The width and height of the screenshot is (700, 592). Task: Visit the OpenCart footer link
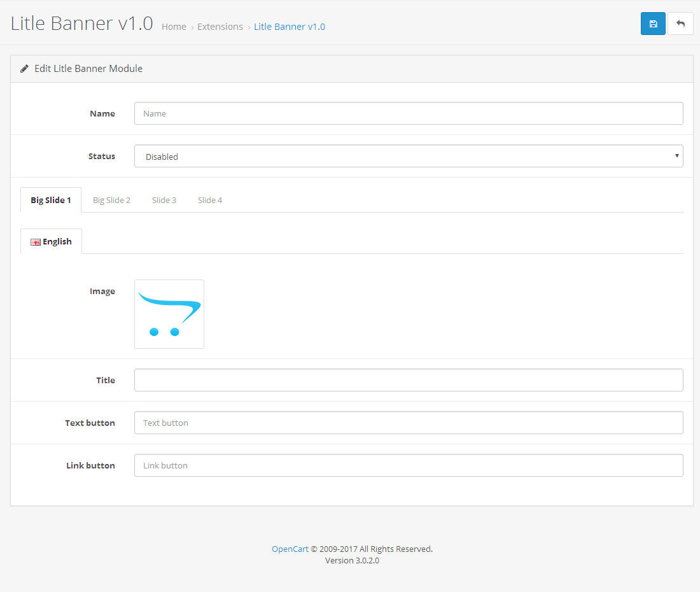pos(290,549)
